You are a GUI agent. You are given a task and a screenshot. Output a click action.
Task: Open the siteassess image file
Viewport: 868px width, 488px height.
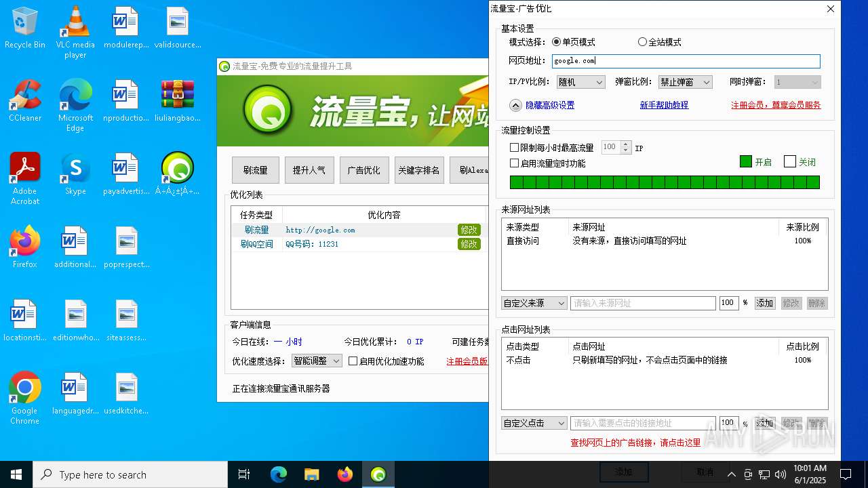point(126,320)
